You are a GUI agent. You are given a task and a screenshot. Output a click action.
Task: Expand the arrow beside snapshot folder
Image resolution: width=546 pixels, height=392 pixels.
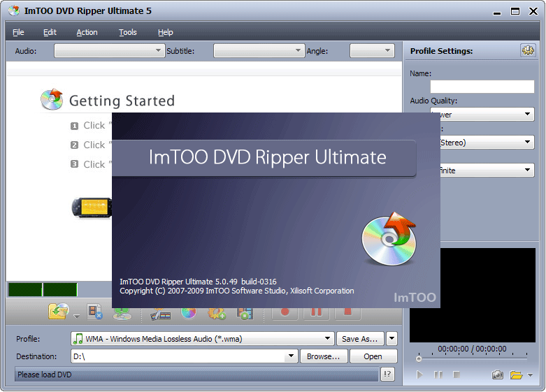[x=530, y=375]
